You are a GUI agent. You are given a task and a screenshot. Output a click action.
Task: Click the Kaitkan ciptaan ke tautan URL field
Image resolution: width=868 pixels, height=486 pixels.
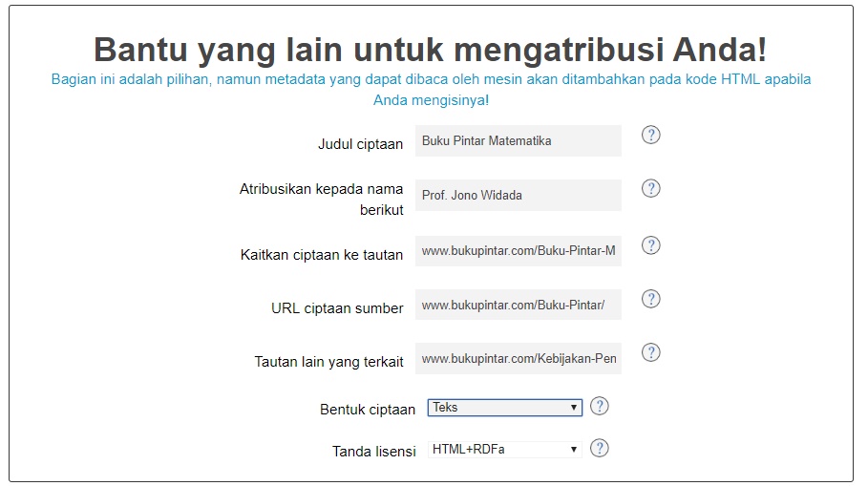click(518, 251)
